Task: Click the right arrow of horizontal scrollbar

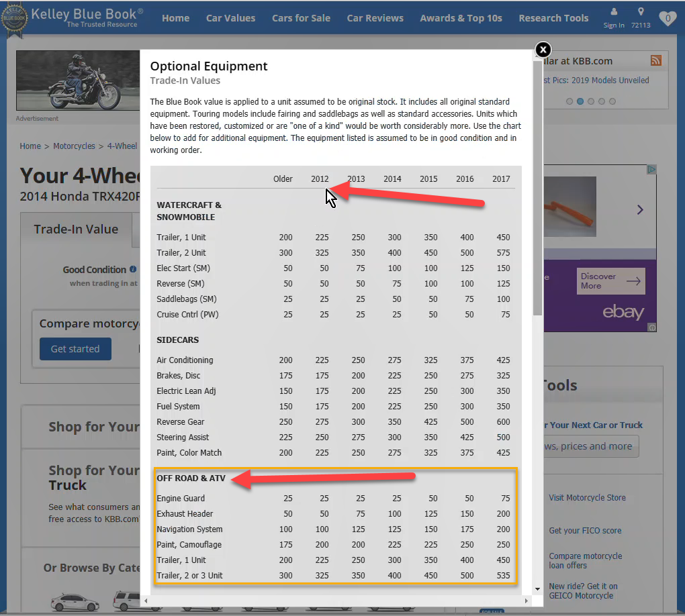Action: coord(527,601)
